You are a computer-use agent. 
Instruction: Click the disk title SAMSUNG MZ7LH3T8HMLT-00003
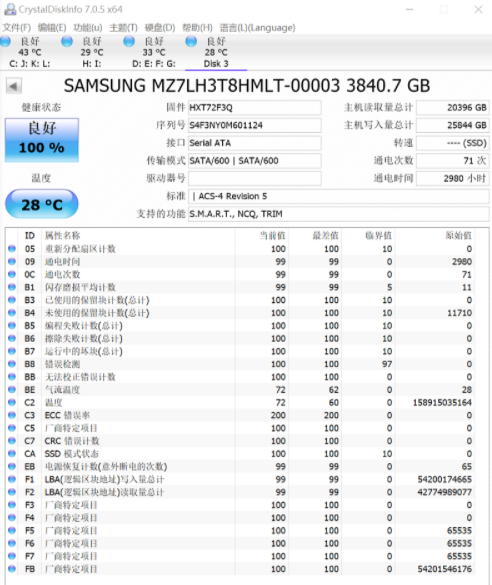pyautogui.click(x=202, y=86)
